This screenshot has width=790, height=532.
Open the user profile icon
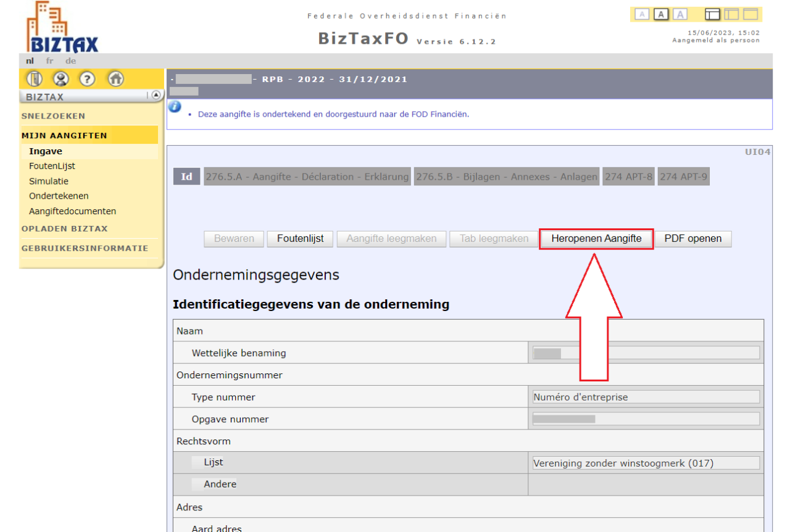pos(60,79)
